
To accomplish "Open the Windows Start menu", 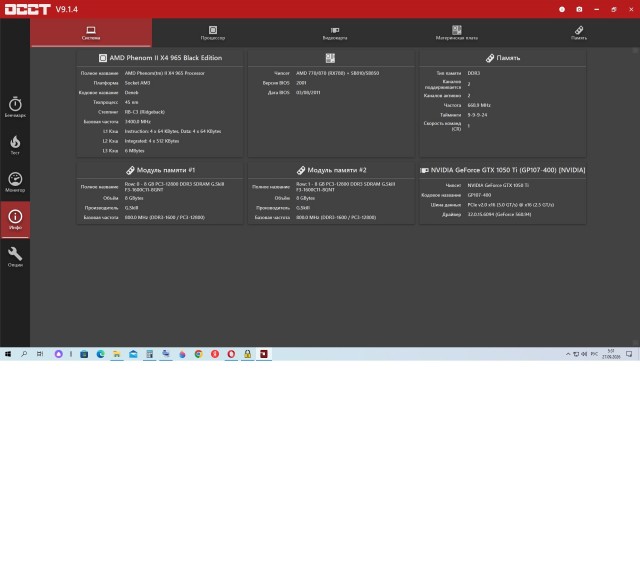I will (x=8, y=354).
